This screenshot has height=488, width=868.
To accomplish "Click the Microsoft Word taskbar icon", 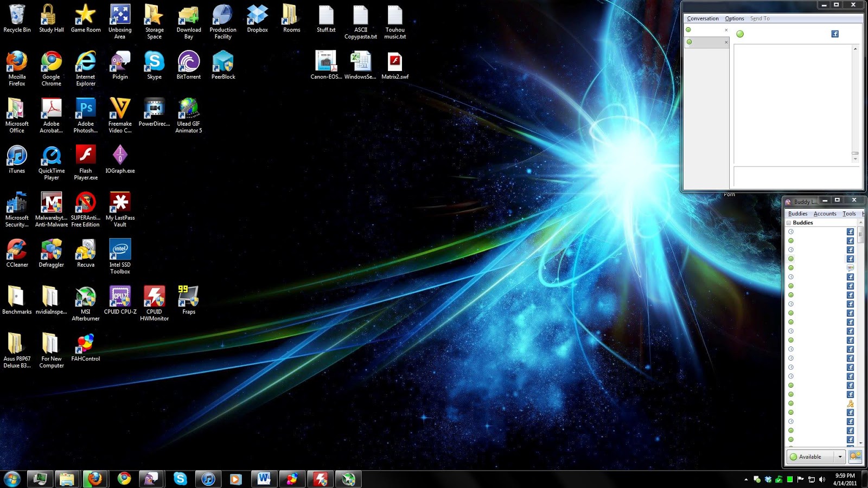I will [x=264, y=479].
